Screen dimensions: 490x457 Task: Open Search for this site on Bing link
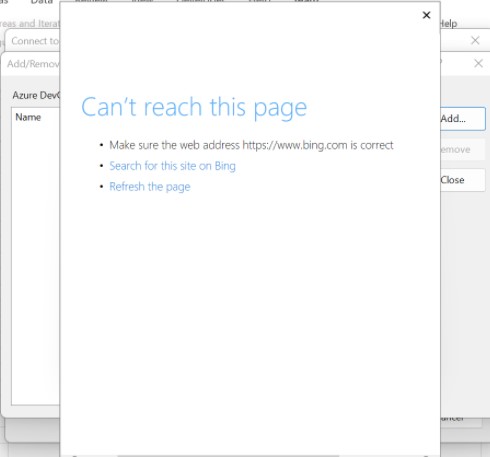(x=172, y=166)
